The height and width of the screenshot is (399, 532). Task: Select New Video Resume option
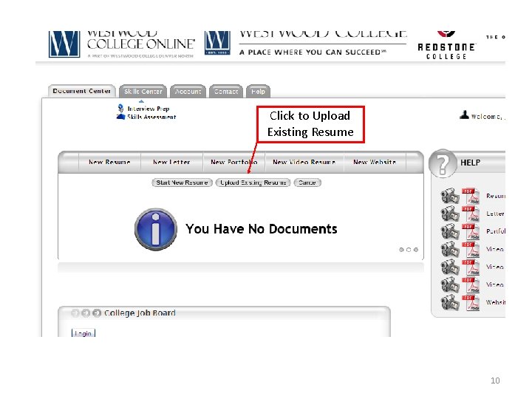304,162
